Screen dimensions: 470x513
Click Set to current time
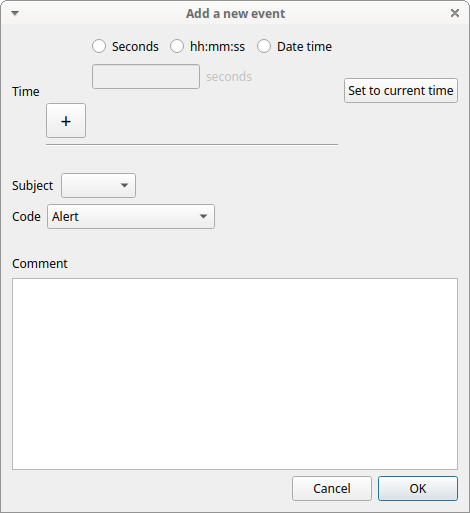[x=401, y=91]
